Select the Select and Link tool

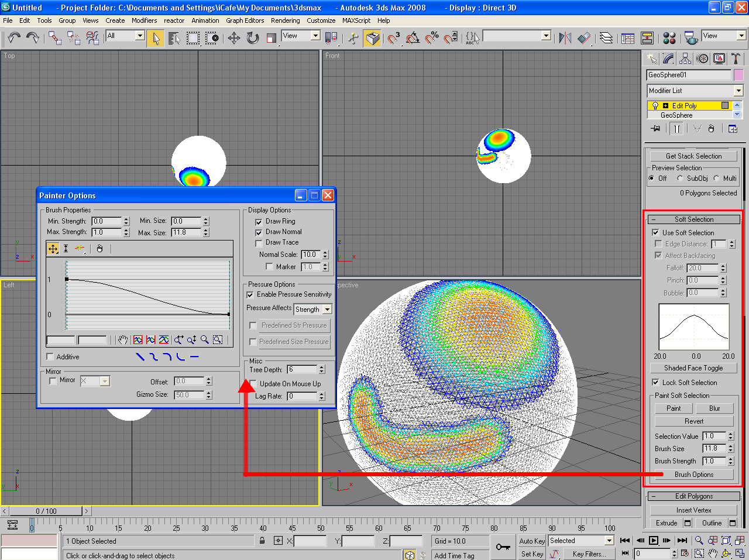[x=55, y=38]
